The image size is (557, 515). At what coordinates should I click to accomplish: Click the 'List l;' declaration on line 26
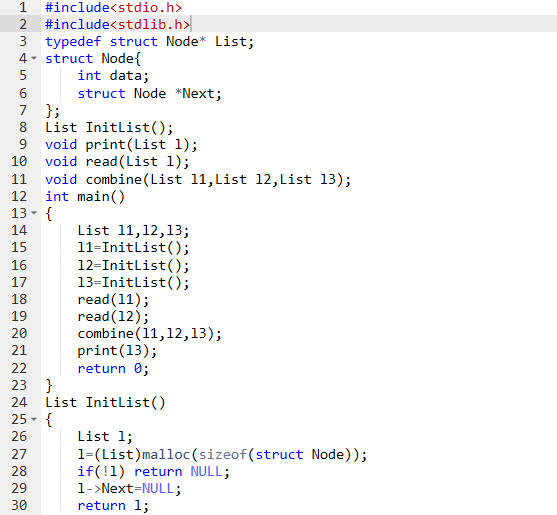pos(105,437)
